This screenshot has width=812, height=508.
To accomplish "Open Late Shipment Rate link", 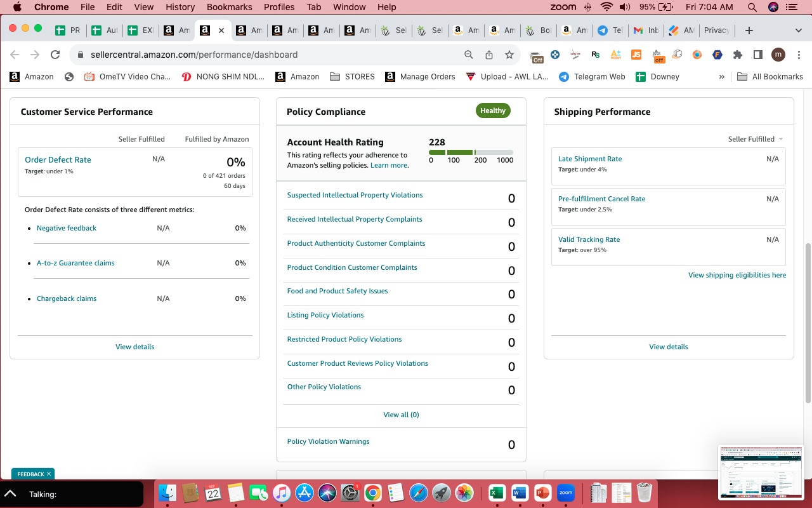I will [590, 159].
